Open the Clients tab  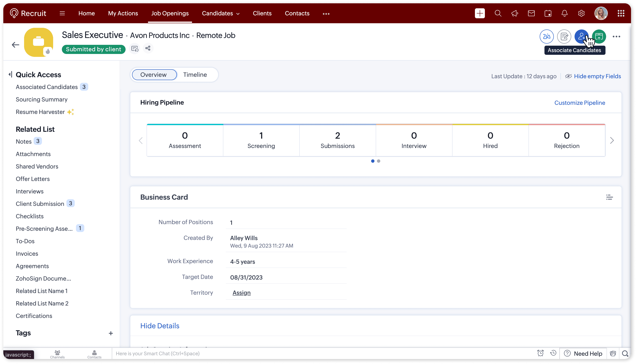tap(262, 13)
